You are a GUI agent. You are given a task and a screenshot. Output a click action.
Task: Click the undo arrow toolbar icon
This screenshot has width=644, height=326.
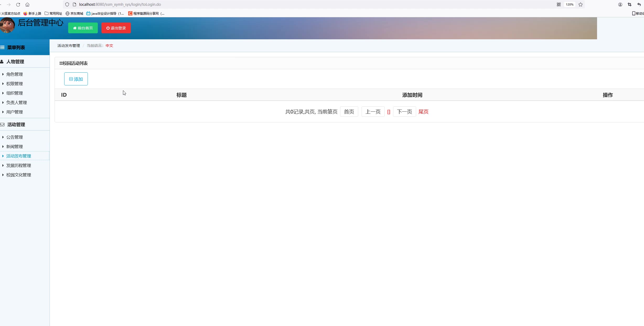point(639,4)
